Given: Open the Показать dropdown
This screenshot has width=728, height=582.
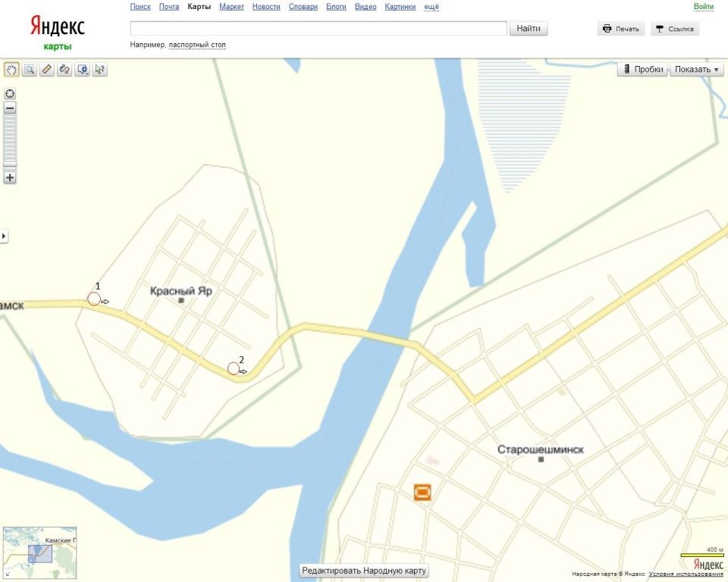Looking at the screenshot, I should (696, 69).
